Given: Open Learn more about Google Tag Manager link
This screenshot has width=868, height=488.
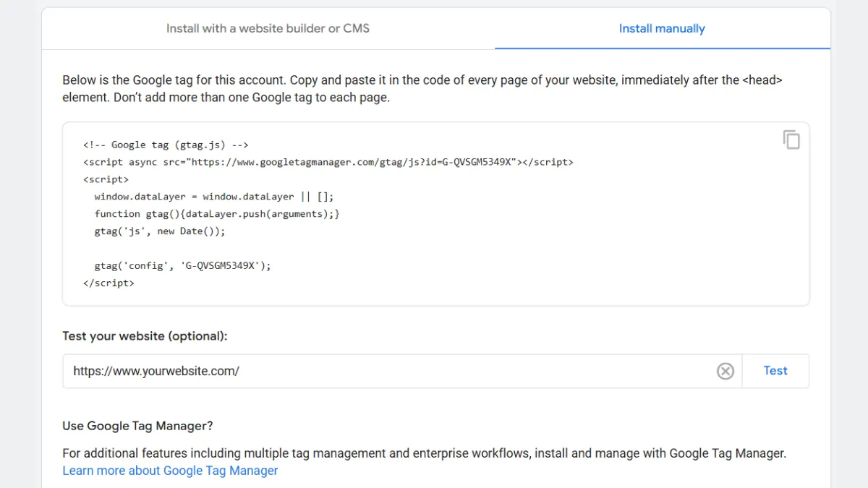Looking at the screenshot, I should (170, 471).
